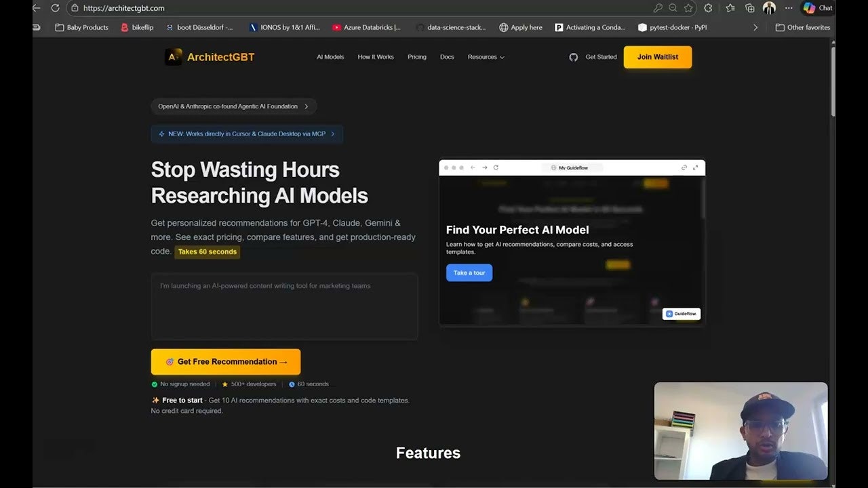Open the data-science-stack bookmark
Screen dimensions: 868x488
[x=451, y=27]
